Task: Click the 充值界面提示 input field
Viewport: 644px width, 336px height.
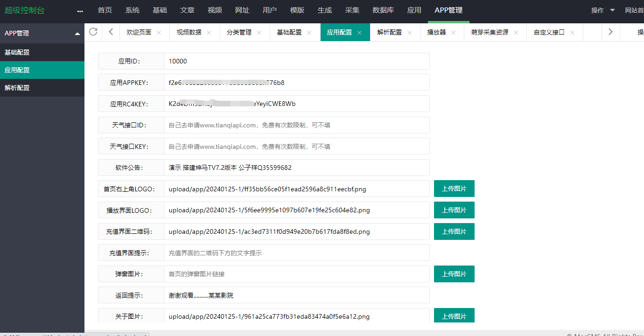Action: click(296, 253)
